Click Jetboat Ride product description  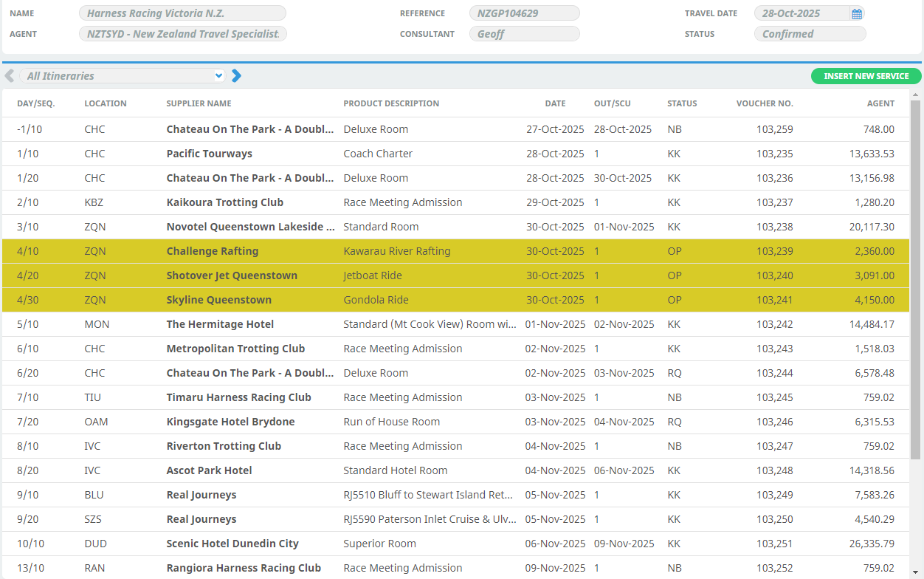tap(373, 275)
